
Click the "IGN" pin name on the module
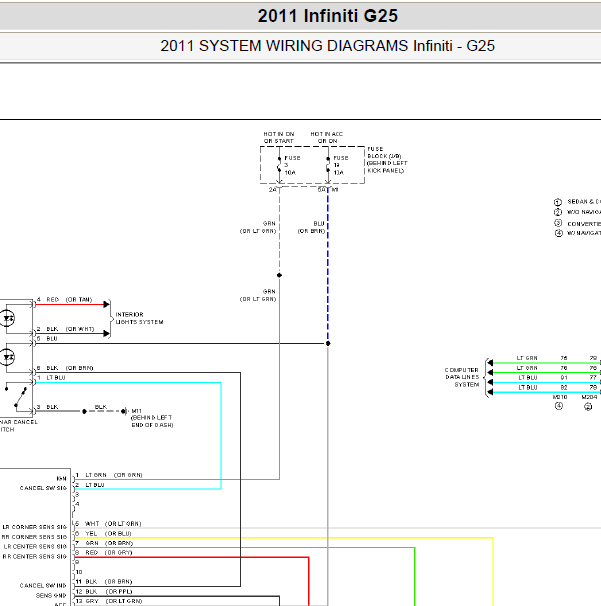[61, 478]
